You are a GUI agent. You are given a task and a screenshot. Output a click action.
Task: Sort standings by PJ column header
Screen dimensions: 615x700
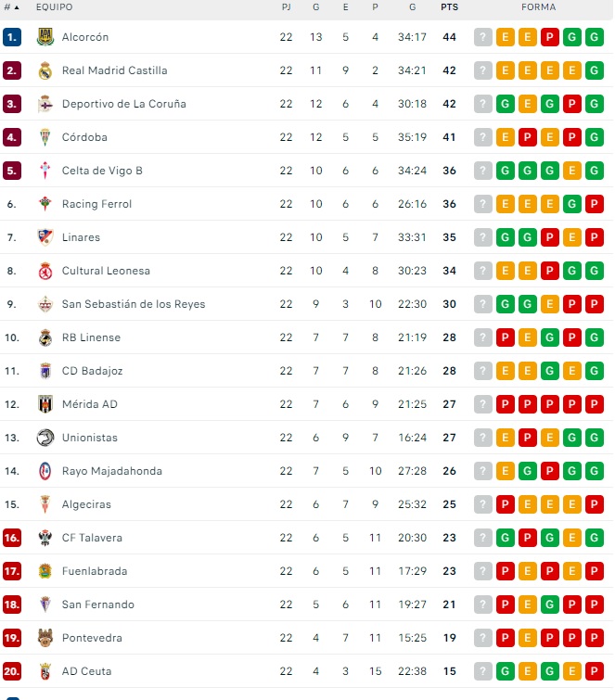tap(286, 7)
